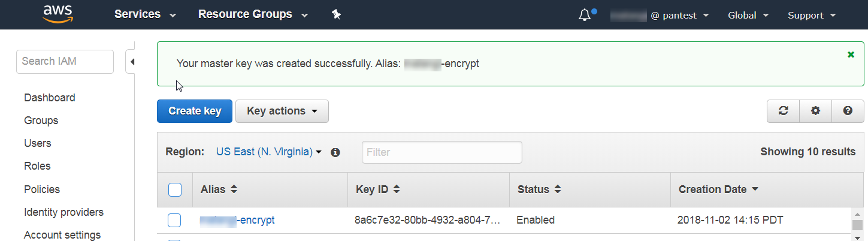
Task: Go to Policies in the sidebar
Action: (x=42, y=189)
